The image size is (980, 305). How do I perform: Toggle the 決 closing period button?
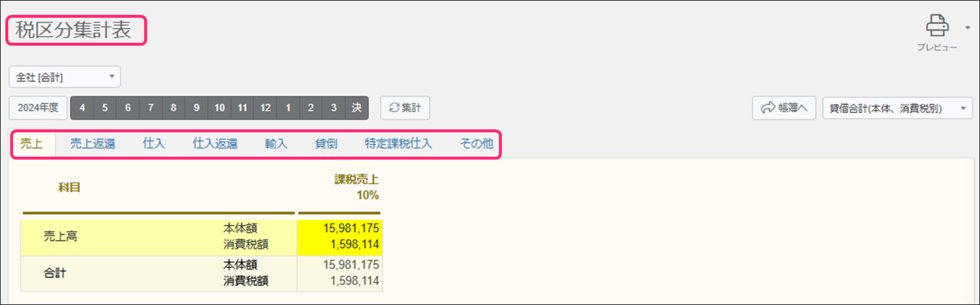point(357,108)
